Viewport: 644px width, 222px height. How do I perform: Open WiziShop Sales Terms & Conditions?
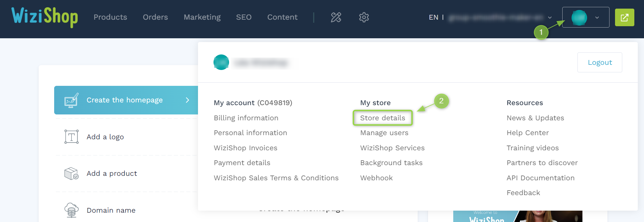(276, 178)
